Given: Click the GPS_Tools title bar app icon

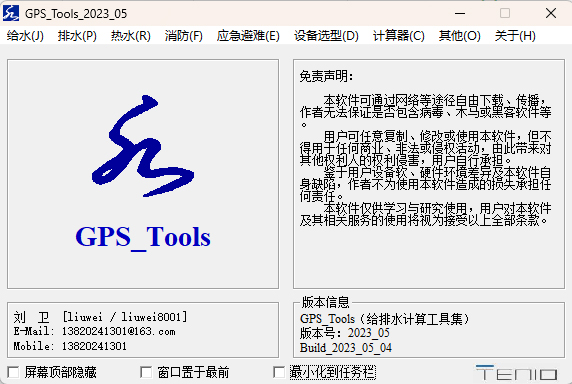Looking at the screenshot, I should [11, 13].
